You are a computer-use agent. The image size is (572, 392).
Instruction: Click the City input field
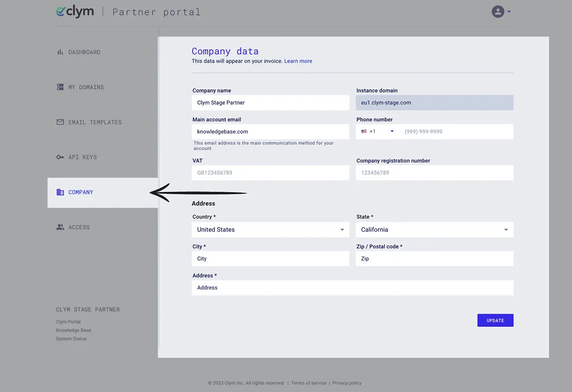pyautogui.click(x=271, y=259)
